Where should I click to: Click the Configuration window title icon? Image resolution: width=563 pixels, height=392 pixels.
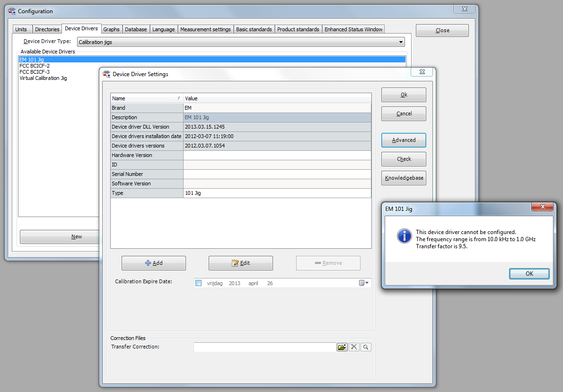(12, 11)
